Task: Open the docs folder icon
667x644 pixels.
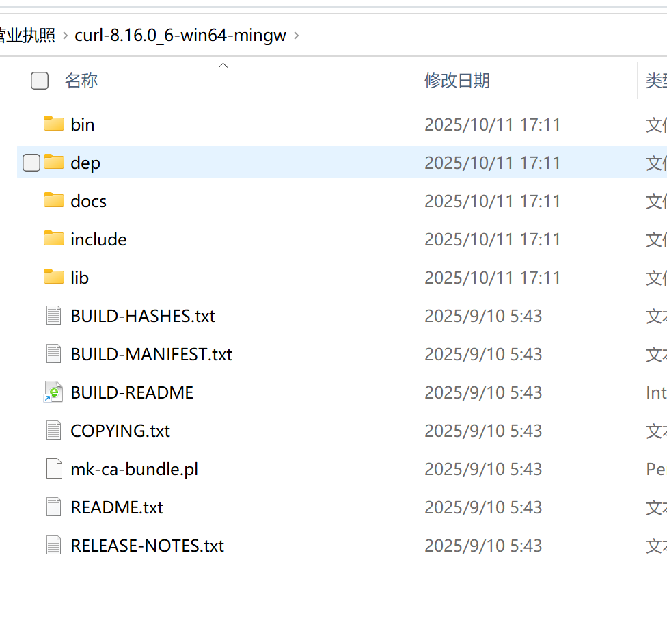Action: (54, 200)
